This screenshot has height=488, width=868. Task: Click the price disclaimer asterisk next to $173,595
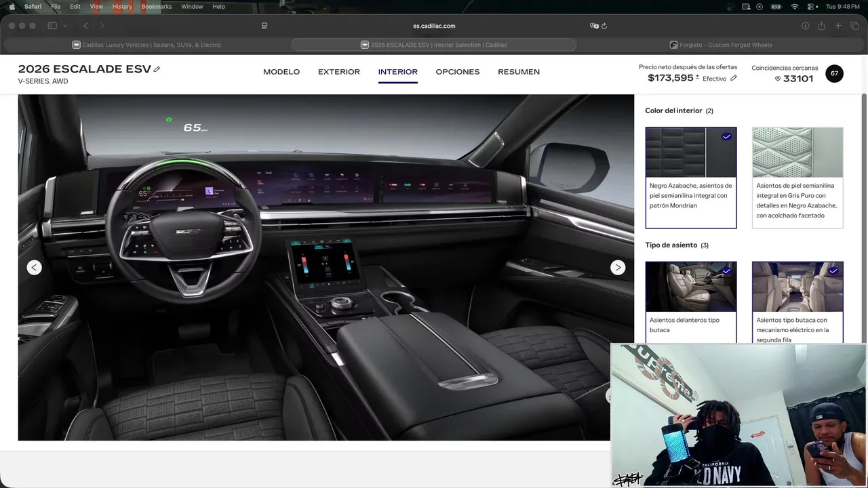(697, 77)
